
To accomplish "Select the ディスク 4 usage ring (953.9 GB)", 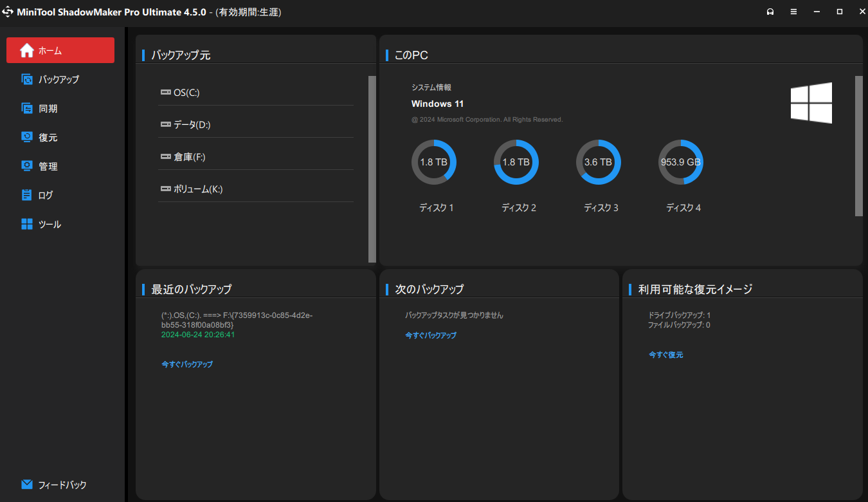I will coord(681,162).
